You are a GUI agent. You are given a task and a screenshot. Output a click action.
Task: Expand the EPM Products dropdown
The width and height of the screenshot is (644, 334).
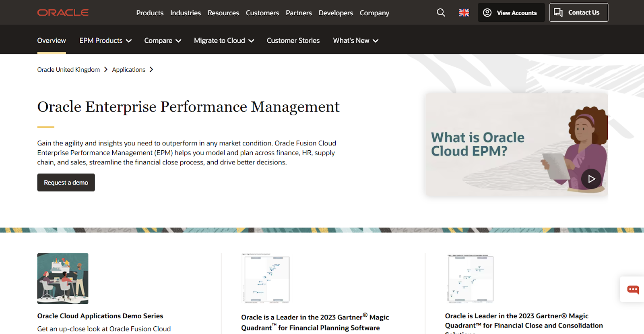(x=105, y=40)
